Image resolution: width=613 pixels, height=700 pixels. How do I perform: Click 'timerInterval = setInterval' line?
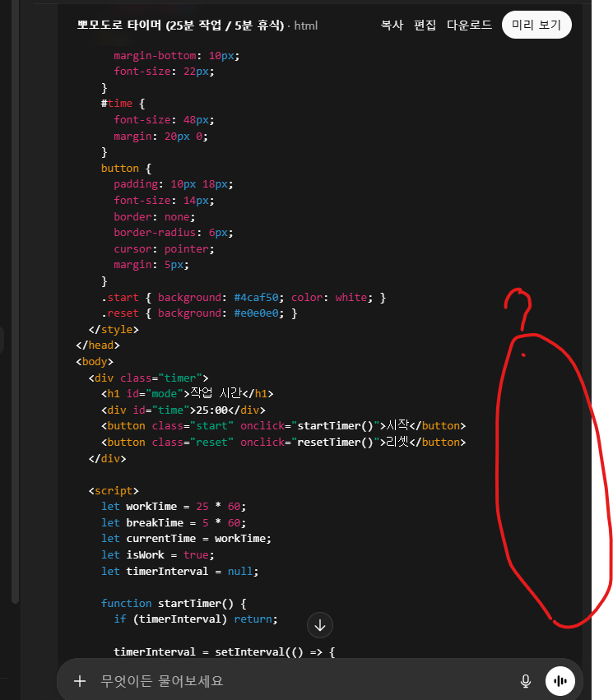(x=224, y=651)
